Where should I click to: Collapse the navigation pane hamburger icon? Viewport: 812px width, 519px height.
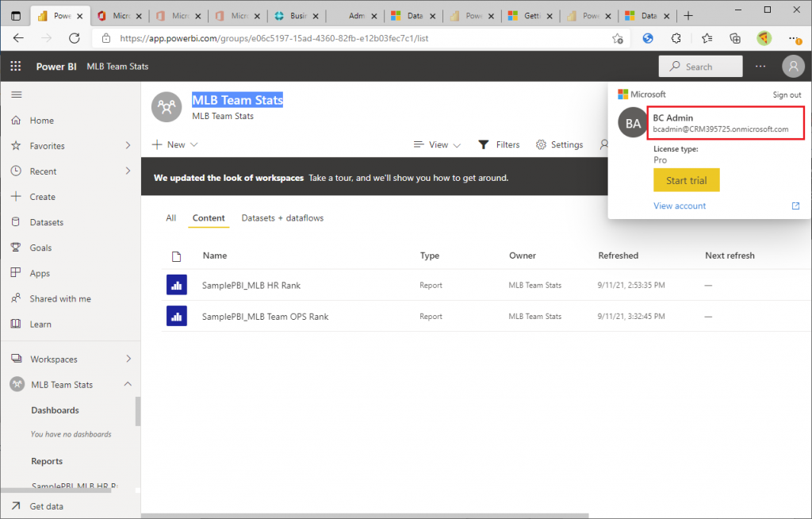click(x=17, y=94)
